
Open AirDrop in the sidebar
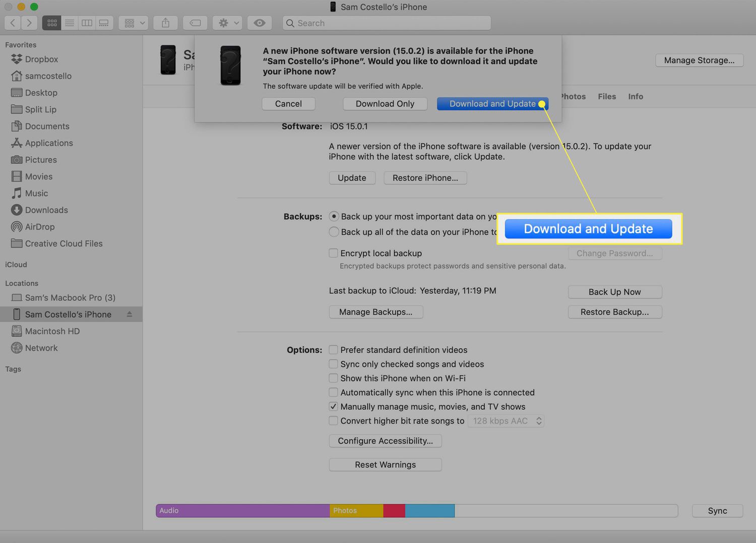39,227
